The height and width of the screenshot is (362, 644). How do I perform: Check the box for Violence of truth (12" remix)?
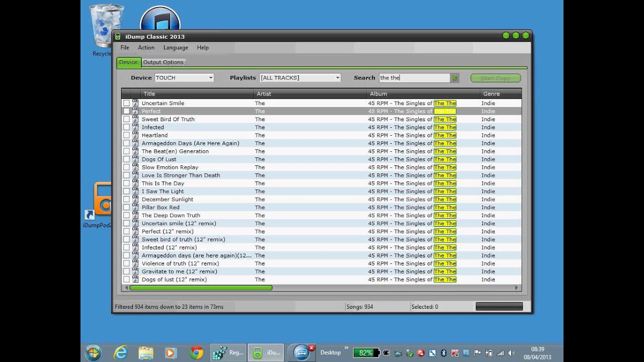click(x=126, y=263)
